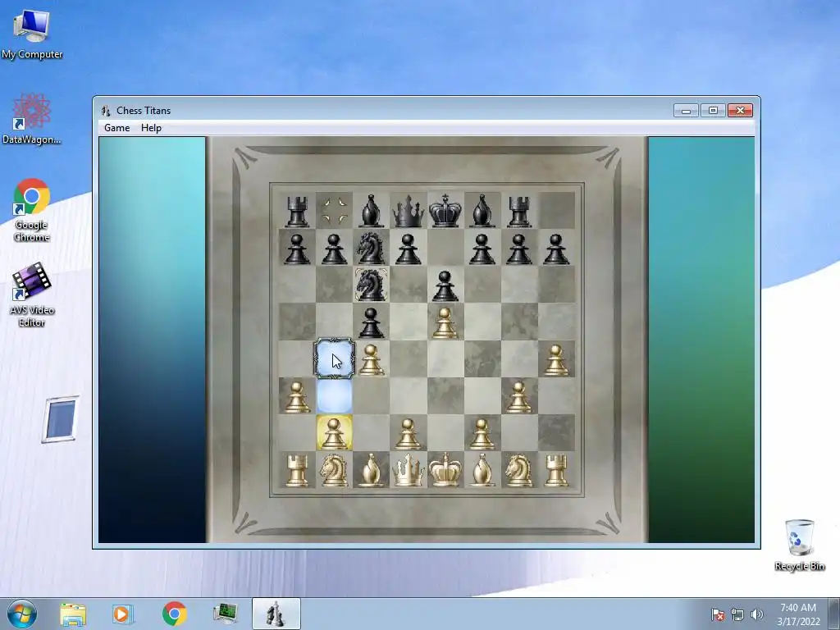Open the monitor app in taskbar
This screenshot has height=630, width=840.
tap(225, 614)
